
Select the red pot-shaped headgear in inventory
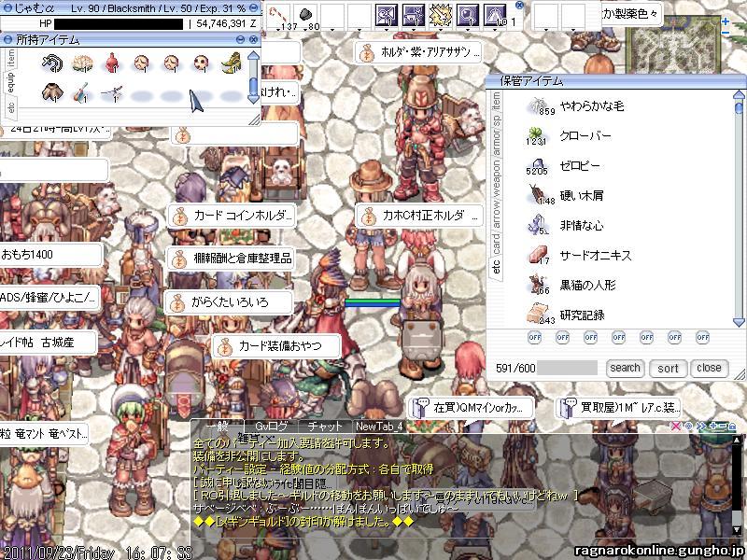(112, 63)
